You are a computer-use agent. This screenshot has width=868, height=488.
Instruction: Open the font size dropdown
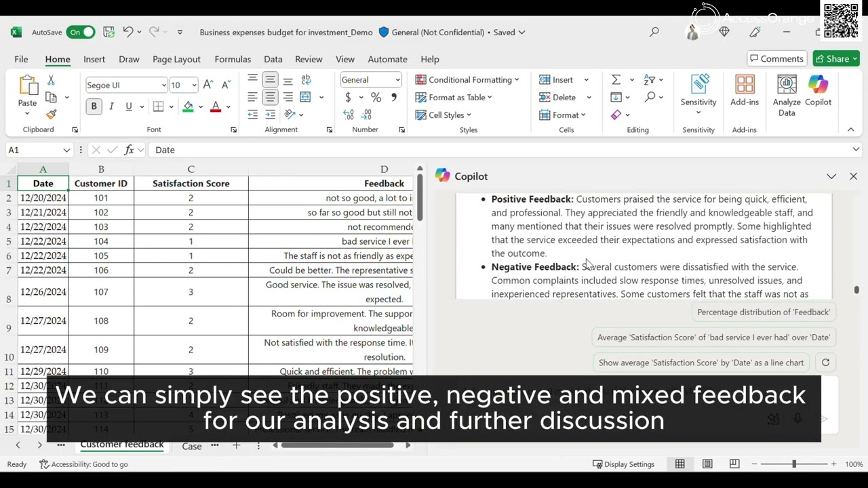pos(194,85)
